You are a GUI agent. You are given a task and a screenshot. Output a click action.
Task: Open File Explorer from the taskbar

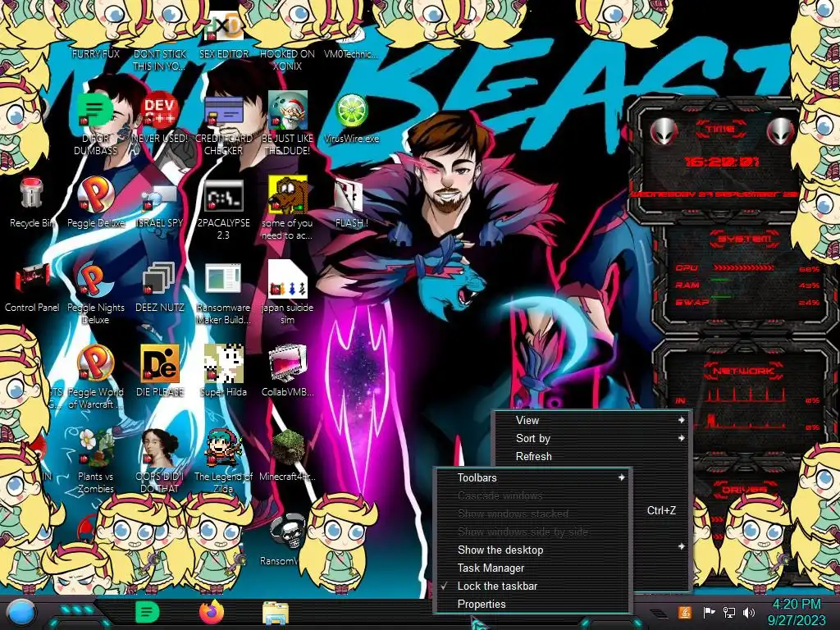click(276, 613)
